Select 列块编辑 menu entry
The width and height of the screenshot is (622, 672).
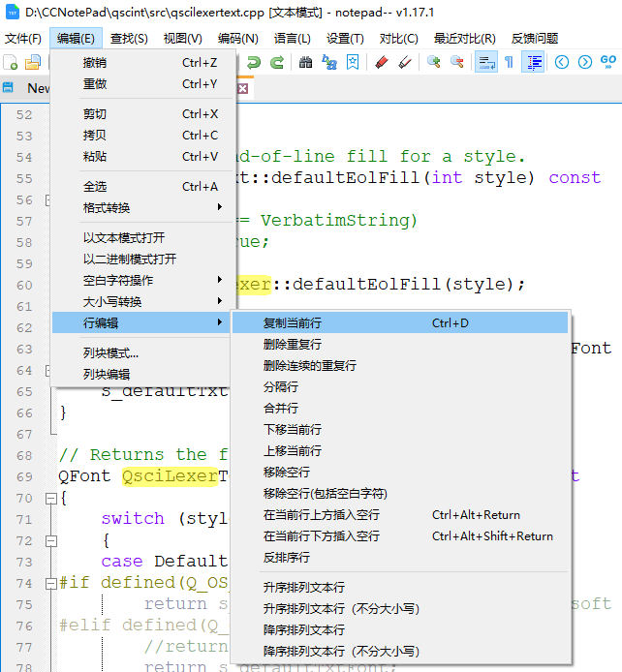pyautogui.click(x=143, y=375)
